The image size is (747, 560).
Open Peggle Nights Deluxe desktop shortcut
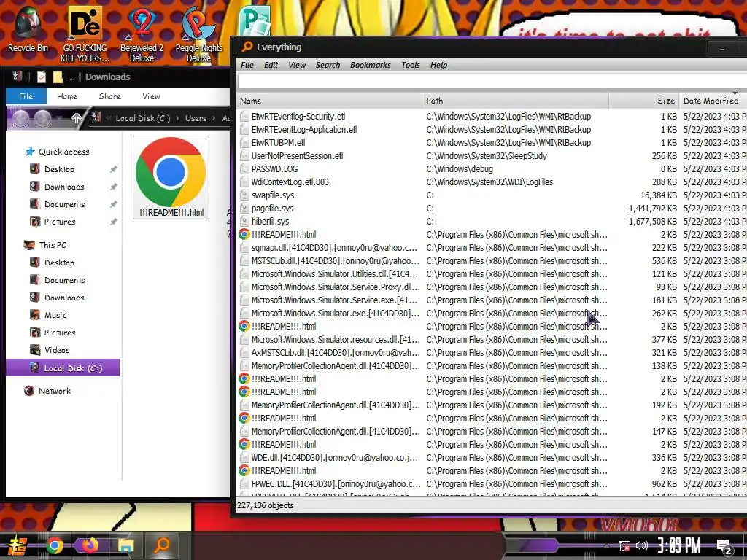pos(198,34)
